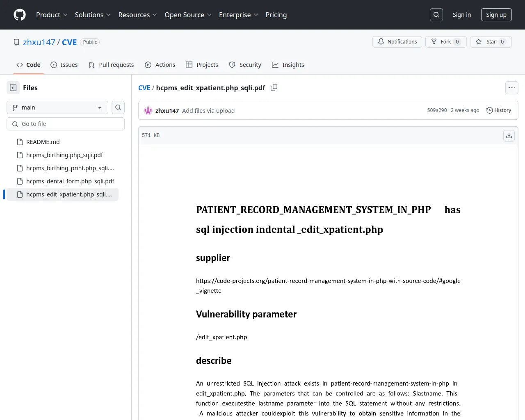Open the Pull requests tab
This screenshot has height=420, width=525.
(111, 65)
